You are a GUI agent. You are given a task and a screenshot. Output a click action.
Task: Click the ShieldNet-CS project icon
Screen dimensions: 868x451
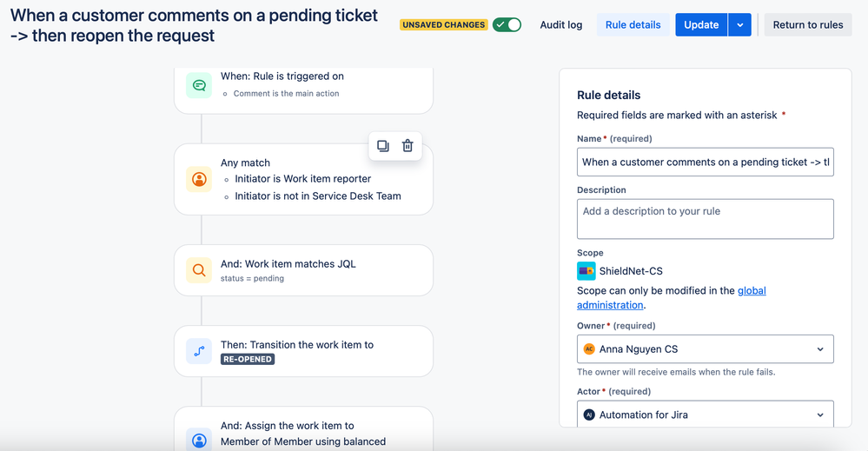tap(586, 271)
